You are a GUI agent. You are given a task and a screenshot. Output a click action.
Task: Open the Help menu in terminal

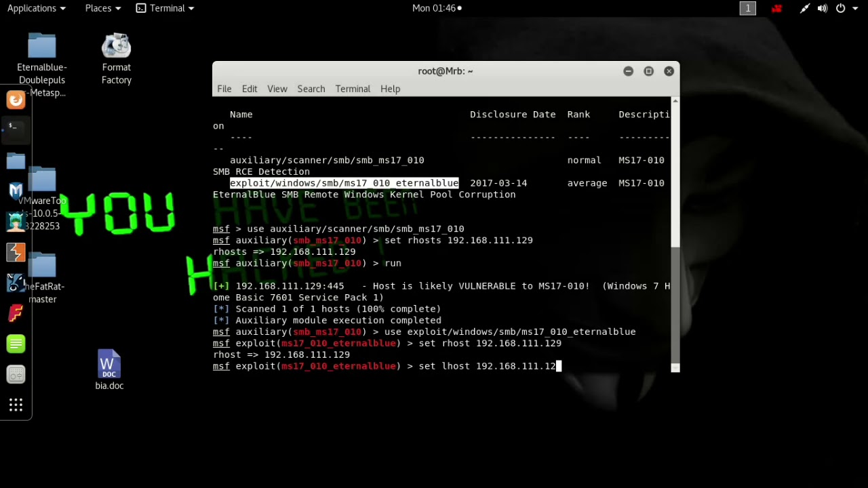pyautogui.click(x=390, y=89)
